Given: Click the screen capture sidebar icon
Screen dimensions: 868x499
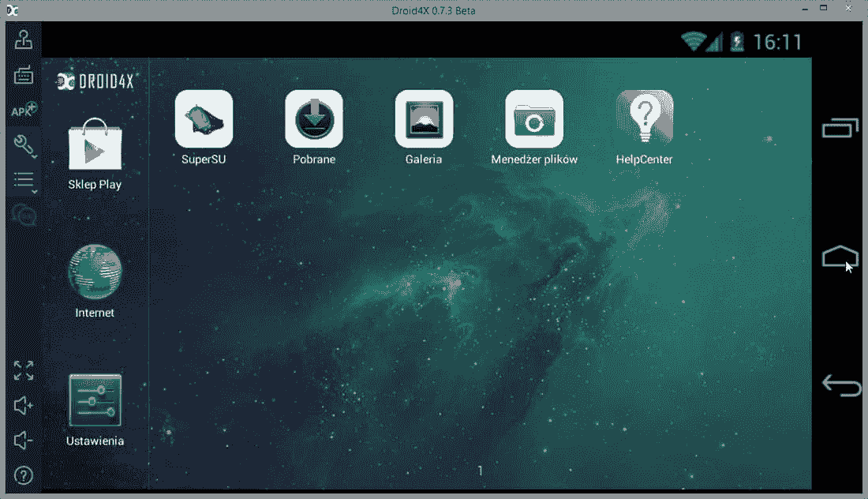Looking at the screenshot, I should pyautogui.click(x=22, y=215).
